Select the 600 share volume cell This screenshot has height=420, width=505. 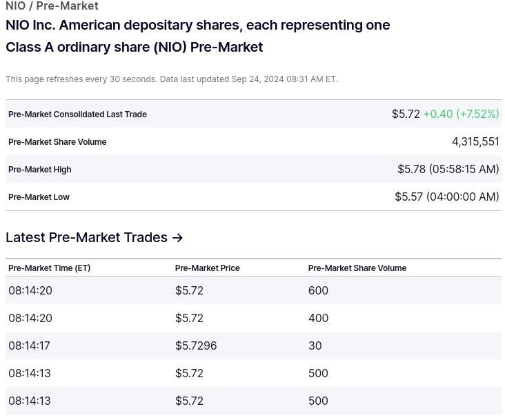(318, 290)
